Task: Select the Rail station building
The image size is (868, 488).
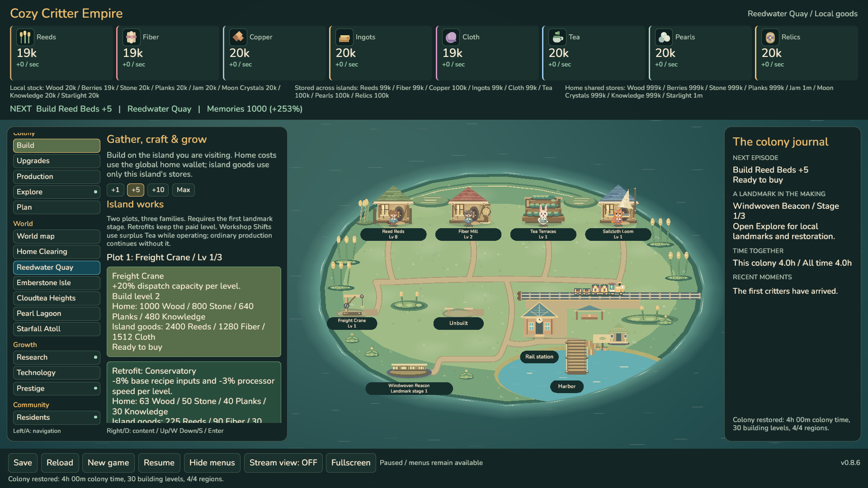Action: [x=539, y=319]
